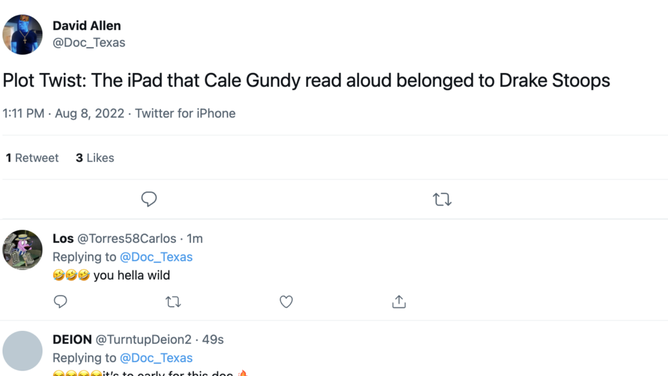Image resolution: width=668 pixels, height=376 pixels.
Task: Retweet the "you hella wild" reply
Action: (x=173, y=302)
